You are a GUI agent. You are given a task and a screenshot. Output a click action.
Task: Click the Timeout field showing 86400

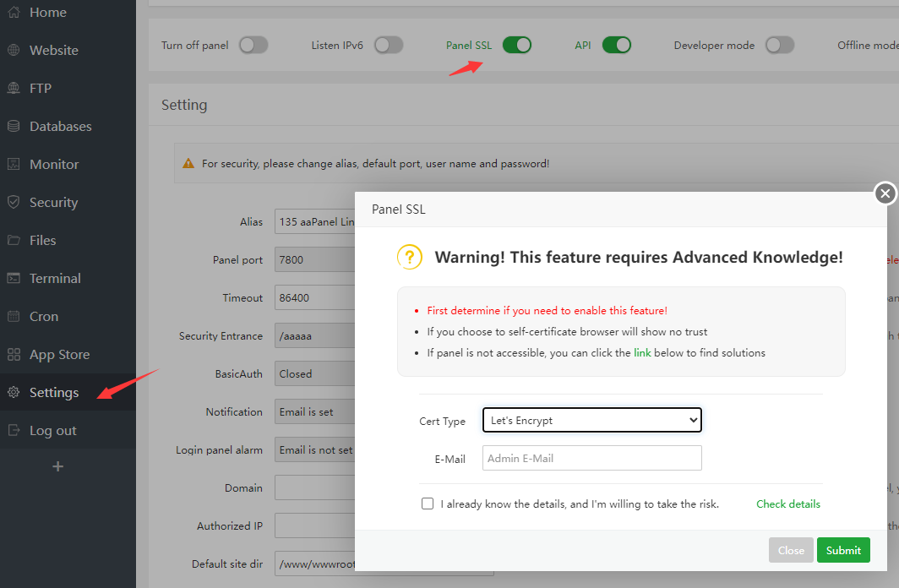click(315, 297)
